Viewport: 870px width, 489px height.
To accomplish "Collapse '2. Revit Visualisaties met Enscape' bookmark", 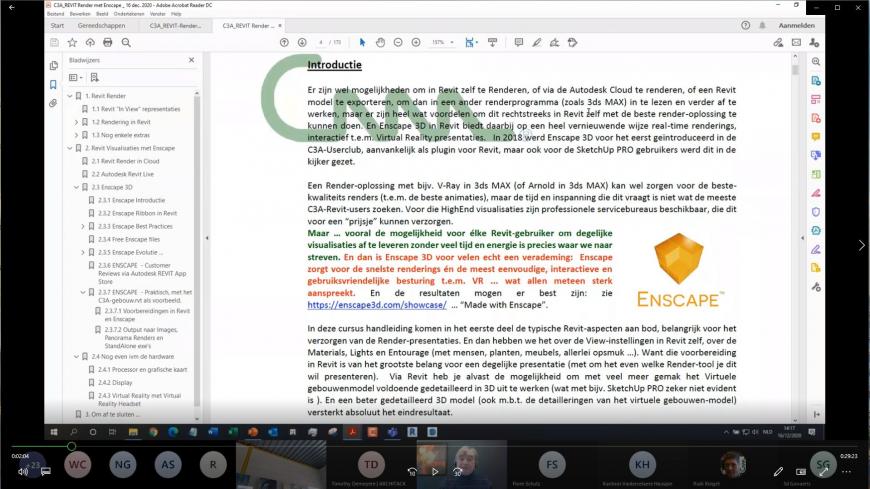I will 70,148.
